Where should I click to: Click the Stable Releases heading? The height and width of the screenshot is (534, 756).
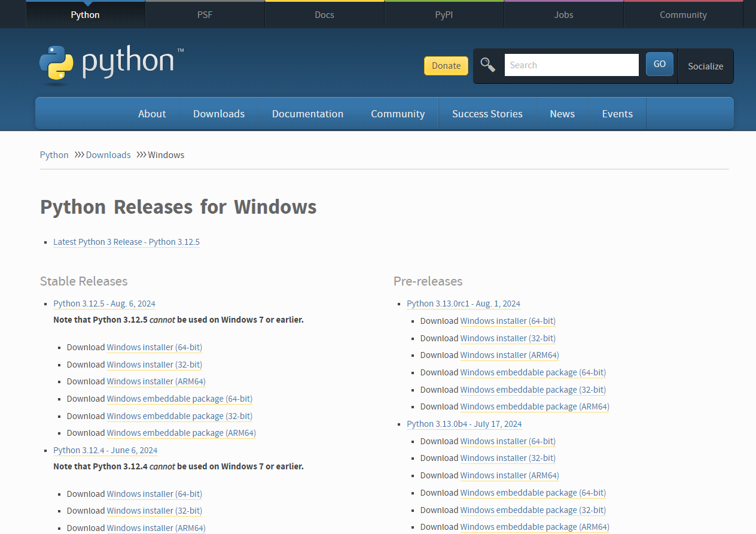[x=84, y=281]
